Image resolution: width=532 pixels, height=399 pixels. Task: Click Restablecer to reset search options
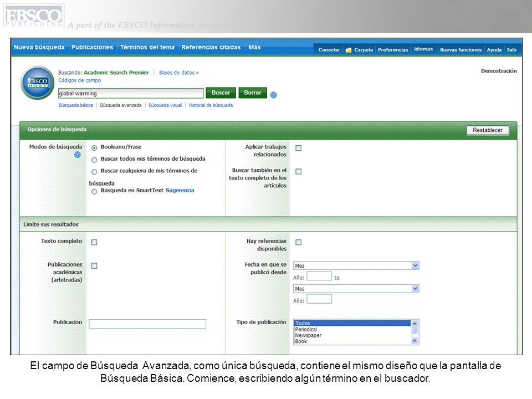pyautogui.click(x=488, y=130)
